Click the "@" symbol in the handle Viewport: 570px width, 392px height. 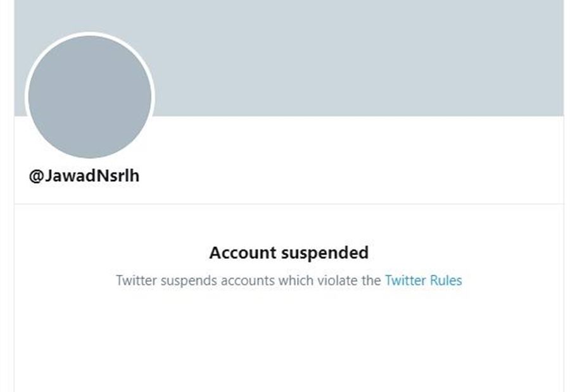(35, 176)
